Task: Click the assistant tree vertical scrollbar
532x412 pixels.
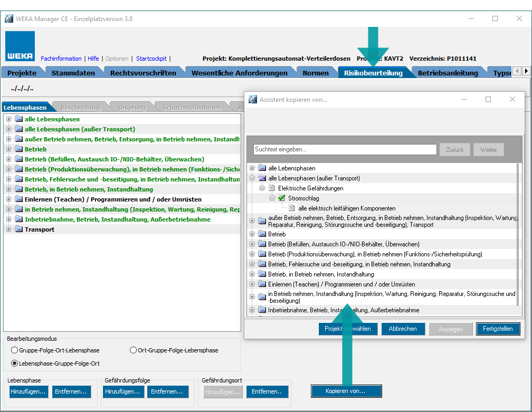Action: click(x=518, y=237)
